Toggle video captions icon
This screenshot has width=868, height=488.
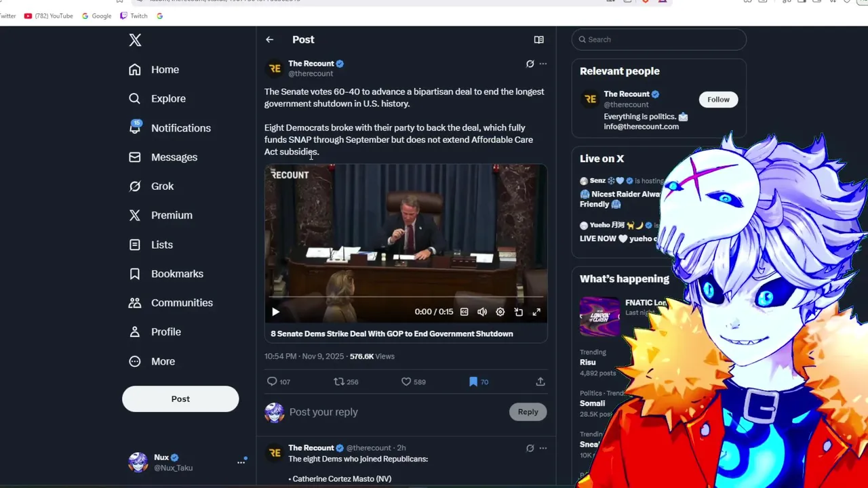(x=465, y=312)
